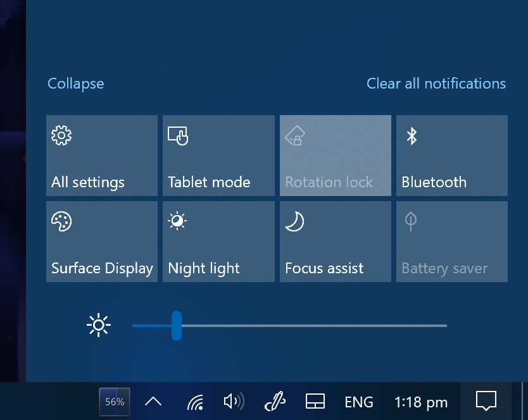Screen dimensions: 528x420
Task: Click the Battery saver tile
Action: (x=451, y=242)
